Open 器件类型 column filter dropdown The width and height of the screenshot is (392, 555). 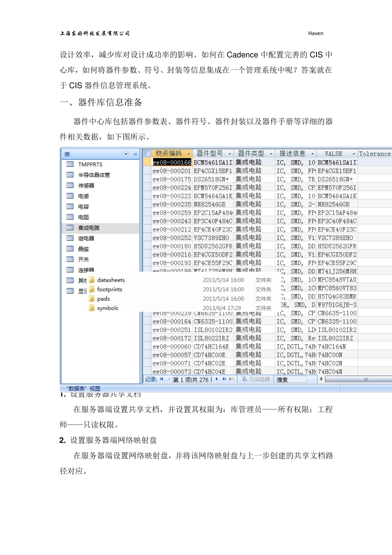tap(271, 154)
